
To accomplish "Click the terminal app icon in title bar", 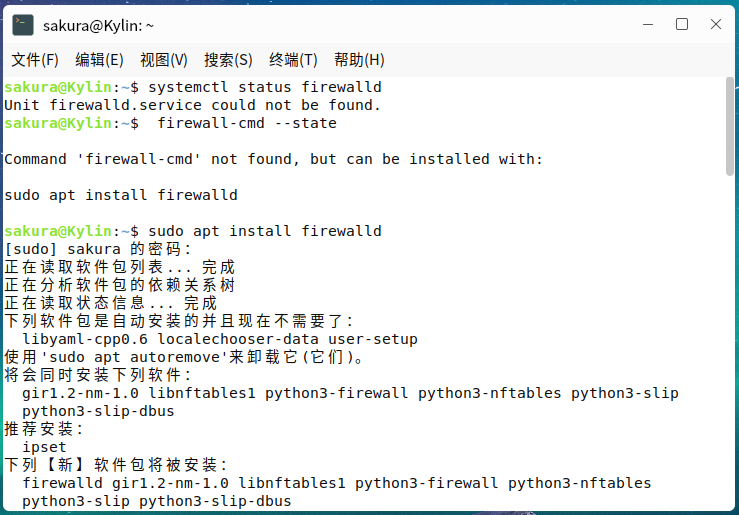I will coord(23,25).
